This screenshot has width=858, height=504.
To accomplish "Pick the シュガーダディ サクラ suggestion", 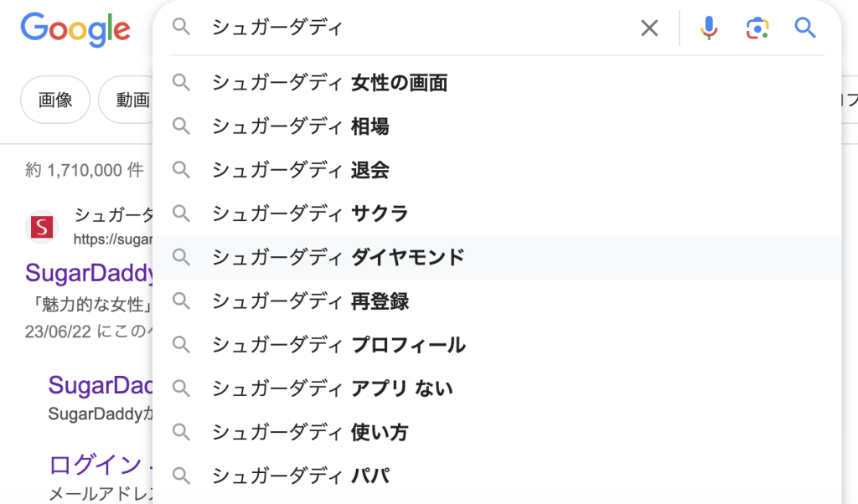I will click(x=310, y=213).
